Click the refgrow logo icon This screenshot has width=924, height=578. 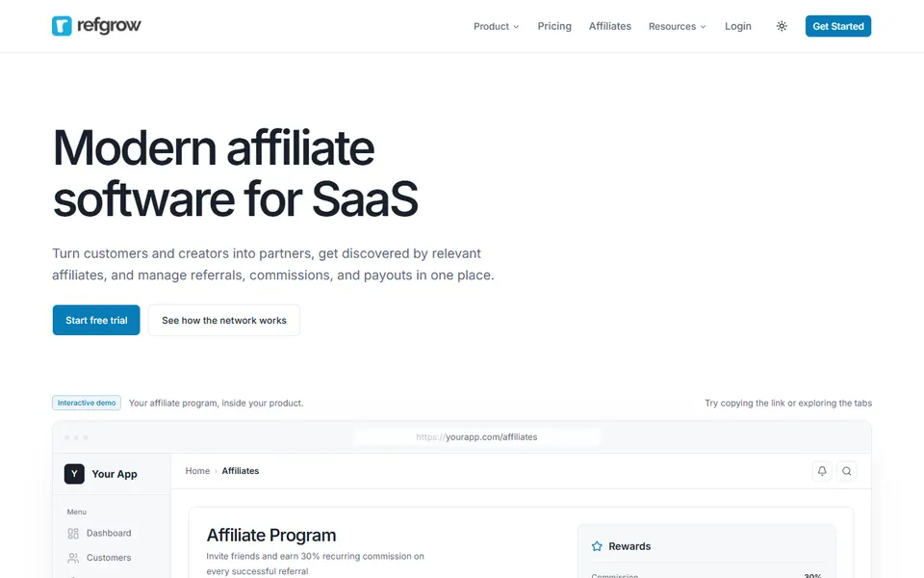coord(62,26)
